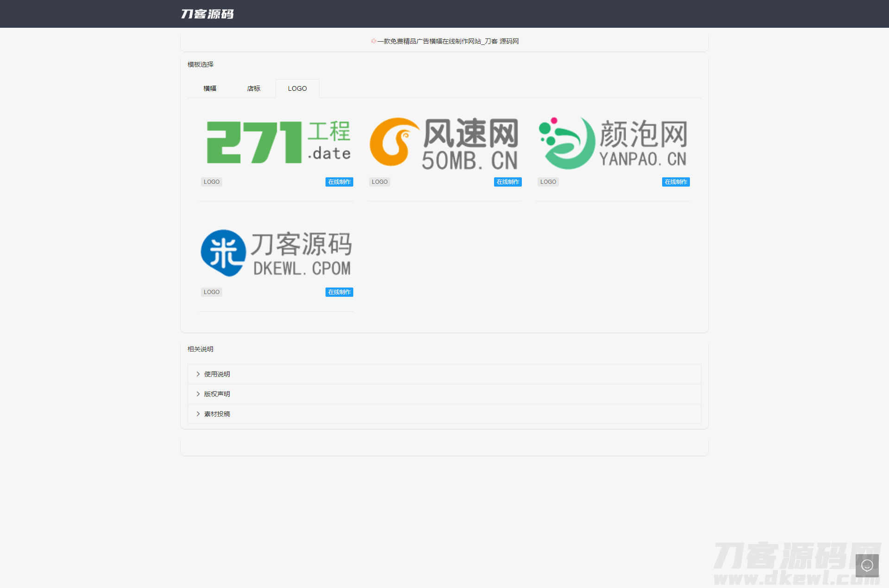This screenshot has height=588, width=889.
Task: Select the 刀客源码 blue logo template
Action: coord(276,253)
